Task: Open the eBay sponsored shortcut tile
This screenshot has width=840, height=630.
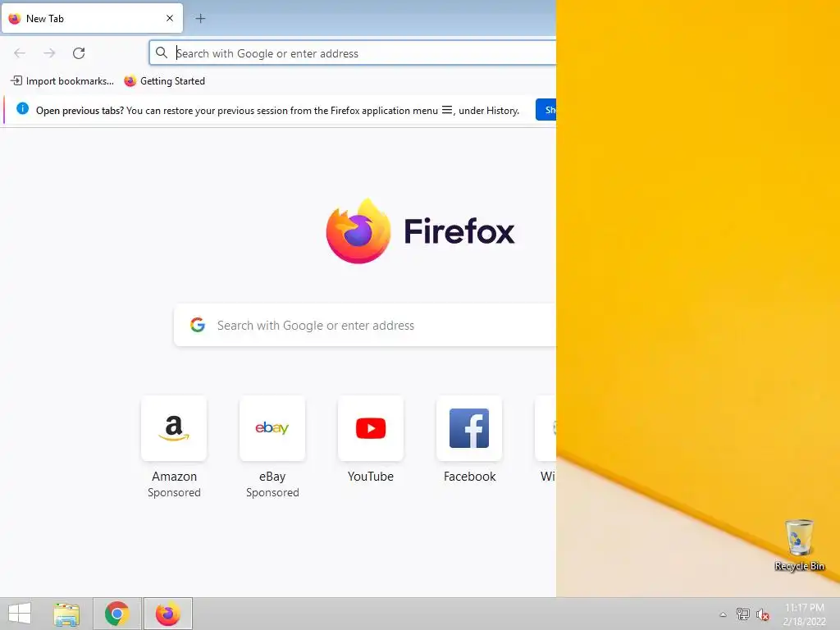Action: tap(272, 428)
